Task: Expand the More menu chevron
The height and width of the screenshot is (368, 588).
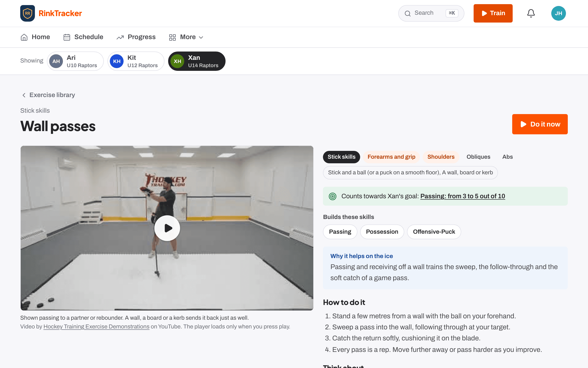Action: coord(201,37)
